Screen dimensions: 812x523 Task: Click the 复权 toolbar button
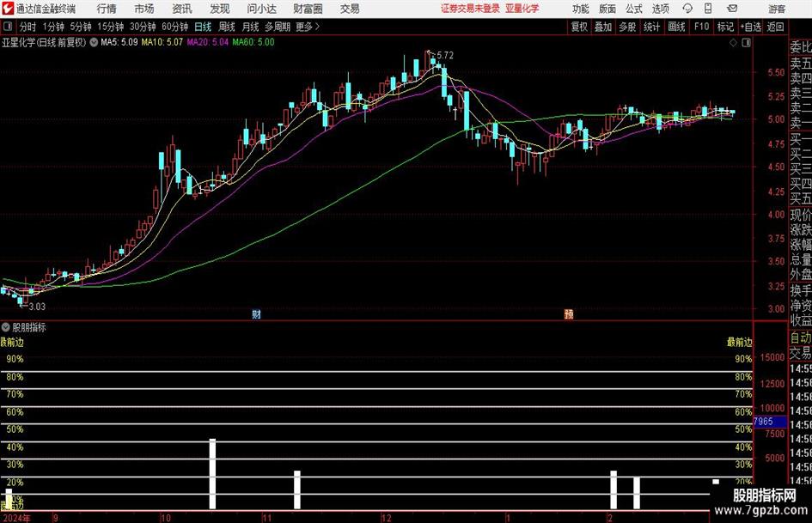(x=579, y=27)
